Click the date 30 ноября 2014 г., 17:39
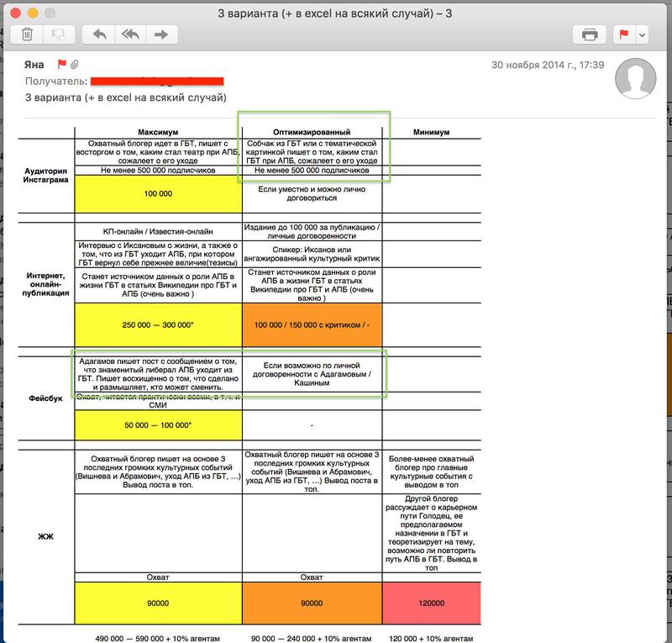 (548, 65)
